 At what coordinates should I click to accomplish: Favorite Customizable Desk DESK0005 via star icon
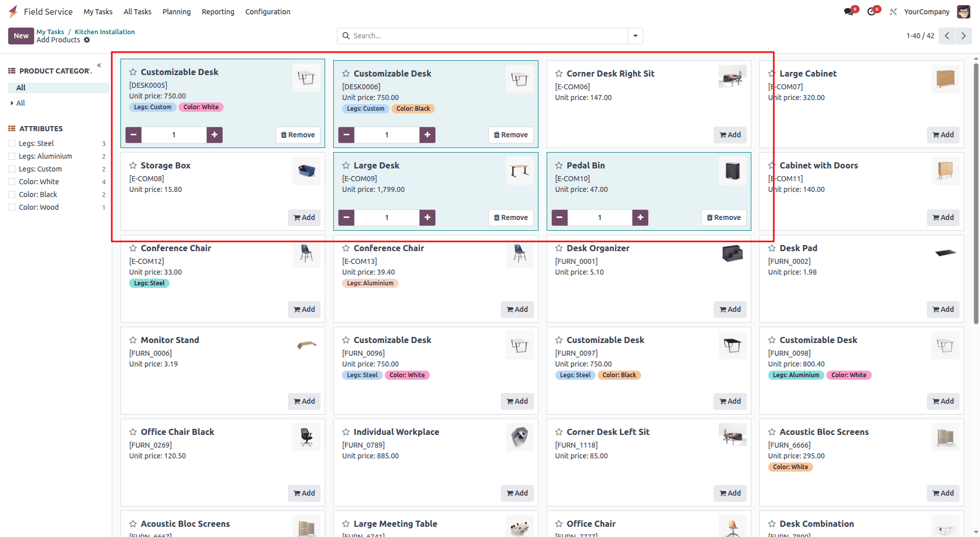click(133, 72)
